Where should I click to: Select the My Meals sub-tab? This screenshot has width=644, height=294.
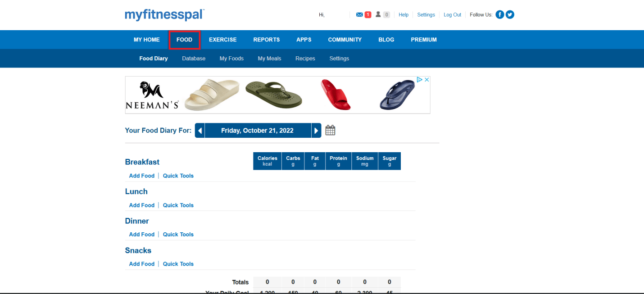269,59
